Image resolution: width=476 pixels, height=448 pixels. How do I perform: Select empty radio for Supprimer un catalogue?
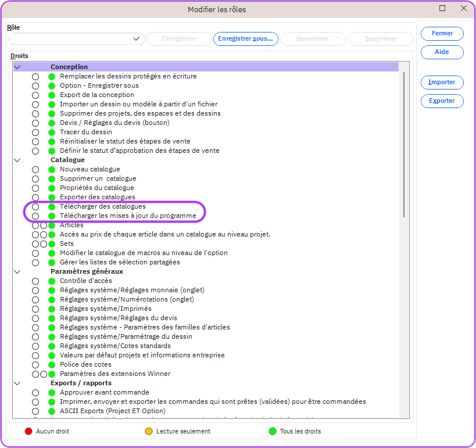click(x=35, y=178)
